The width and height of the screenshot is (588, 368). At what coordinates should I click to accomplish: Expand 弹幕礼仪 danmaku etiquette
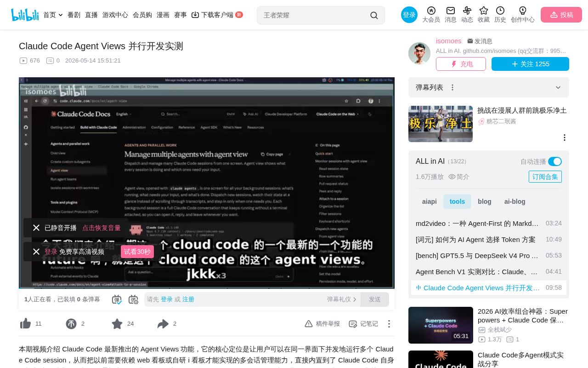pyautogui.click(x=342, y=299)
